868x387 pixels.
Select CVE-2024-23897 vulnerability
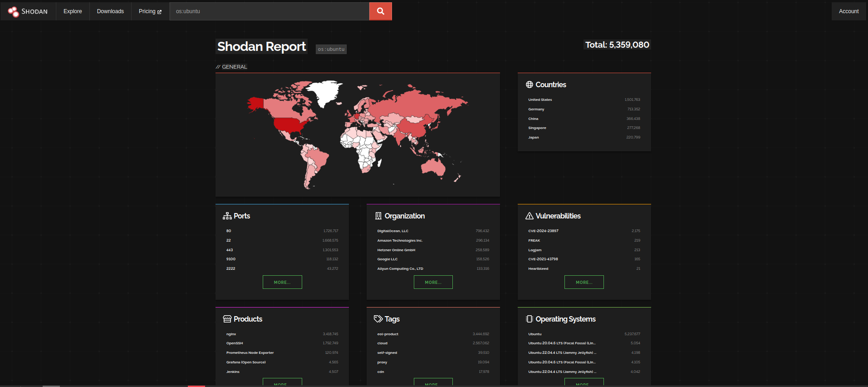[x=584, y=231]
